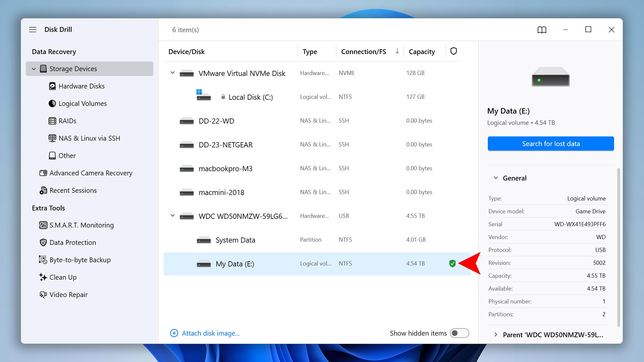Open Video Repair tool
This screenshot has height=362, width=644.
tap(68, 295)
